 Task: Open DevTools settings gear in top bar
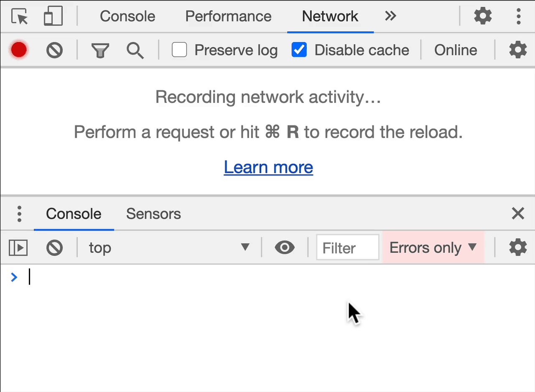pos(483,16)
